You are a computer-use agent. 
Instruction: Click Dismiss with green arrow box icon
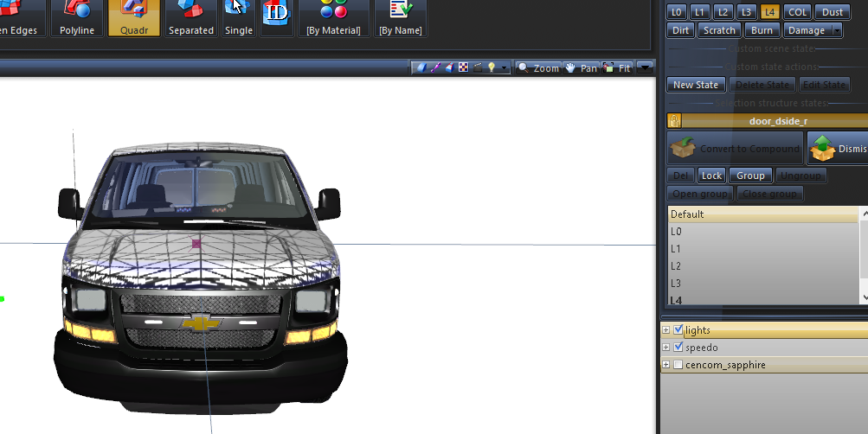tap(838, 148)
